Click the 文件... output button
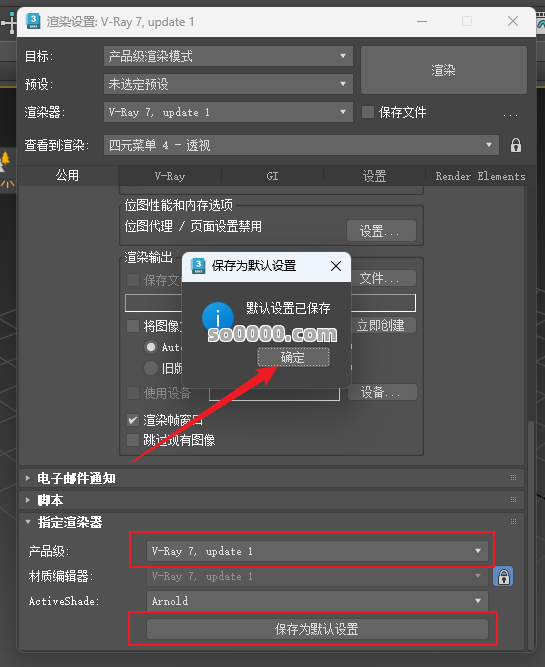Screen dimensions: 545x667 click(383, 278)
